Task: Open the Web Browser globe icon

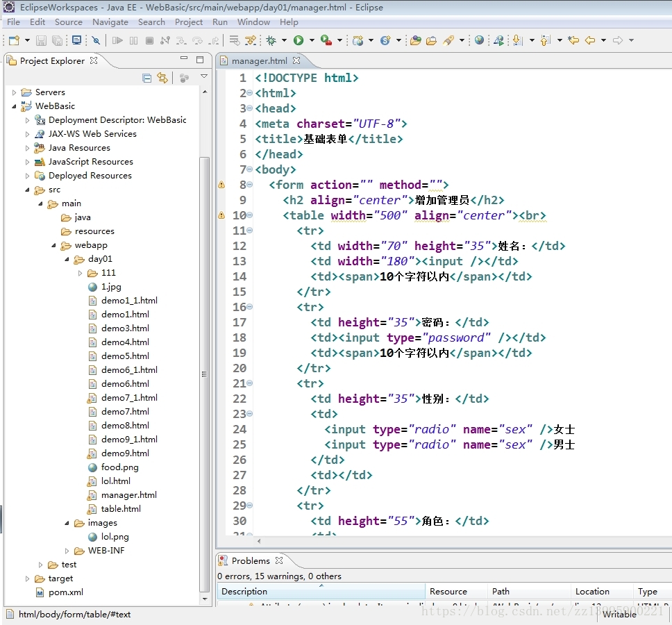Action: (479, 40)
